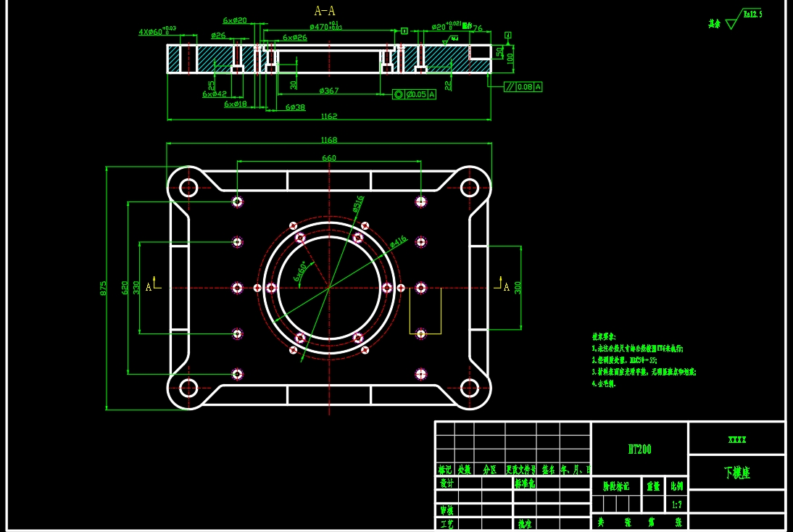Click the 更改文件号 column header
Image resolution: width=793 pixels, height=532 pixels.
[x=521, y=469]
